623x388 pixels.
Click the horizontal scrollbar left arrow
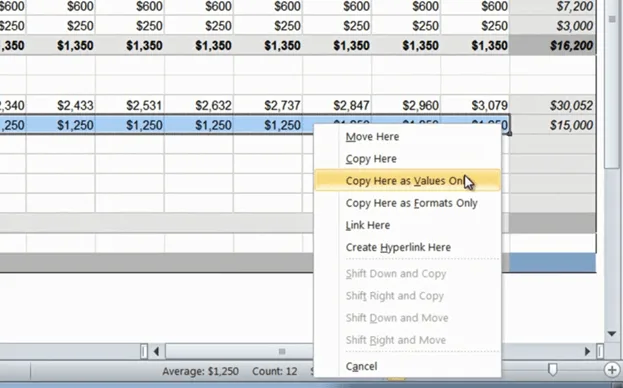156,351
